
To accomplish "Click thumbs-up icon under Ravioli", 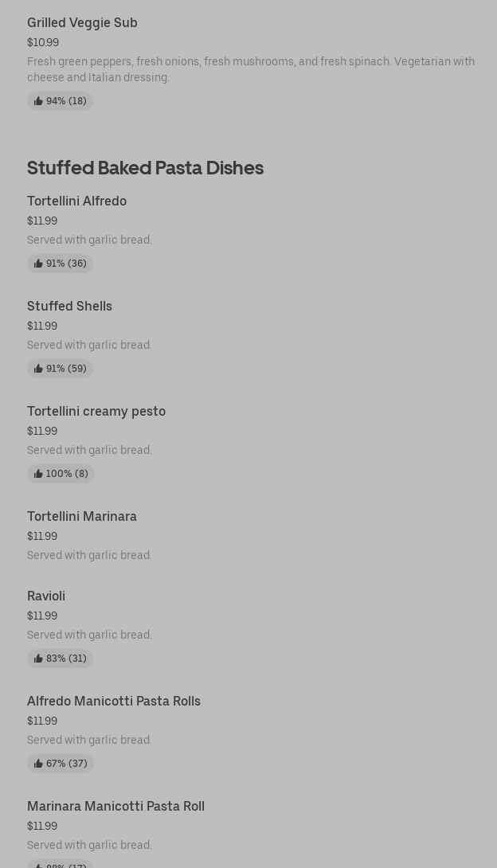I will coord(38,659).
